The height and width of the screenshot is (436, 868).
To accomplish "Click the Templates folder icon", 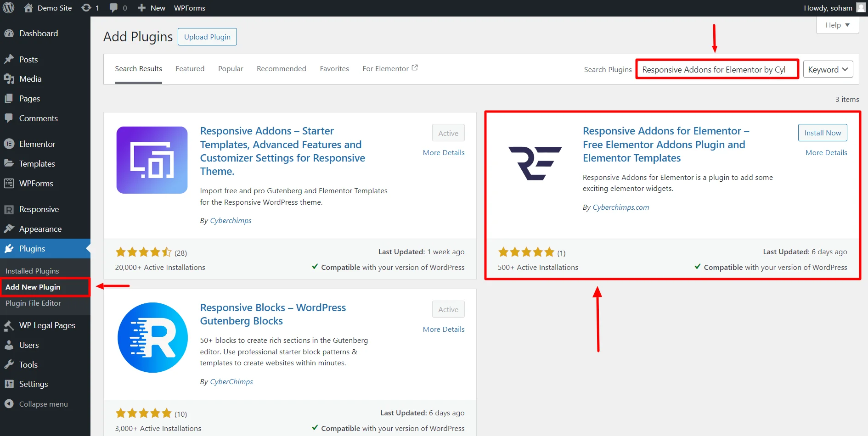I will pos(9,163).
